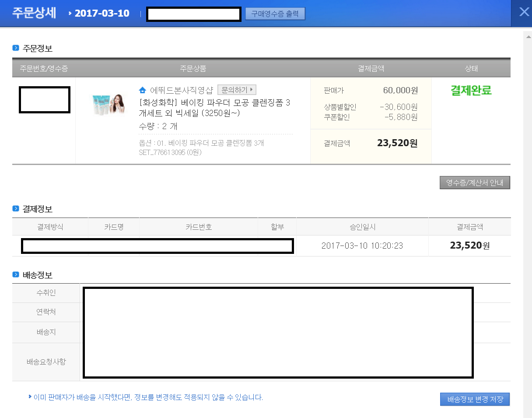Open the cleansing foam product thumbnail

tap(107, 104)
